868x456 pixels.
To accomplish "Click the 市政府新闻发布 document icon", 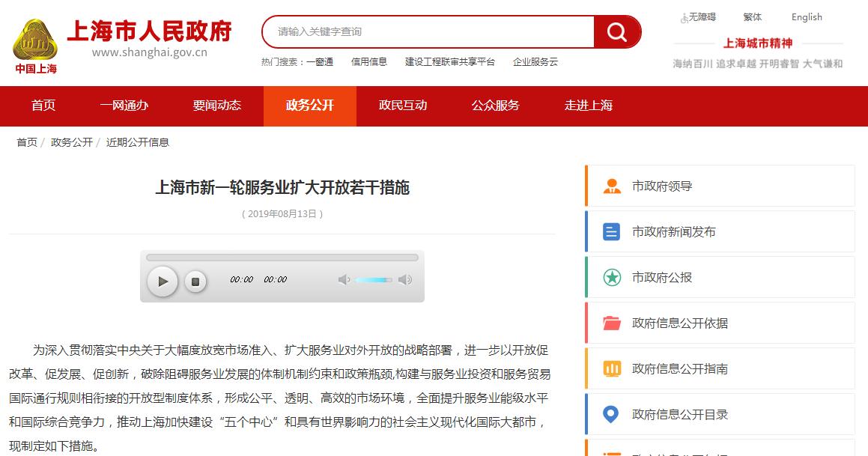I will (612, 232).
